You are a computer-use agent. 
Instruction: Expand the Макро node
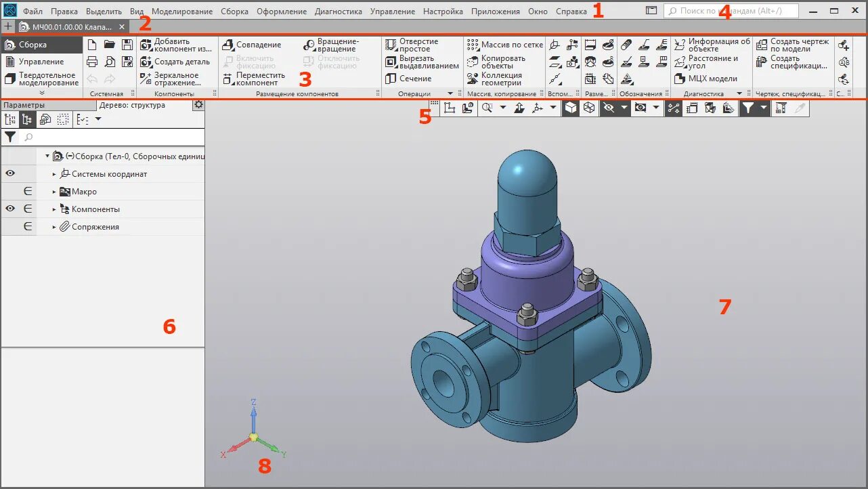[55, 192]
